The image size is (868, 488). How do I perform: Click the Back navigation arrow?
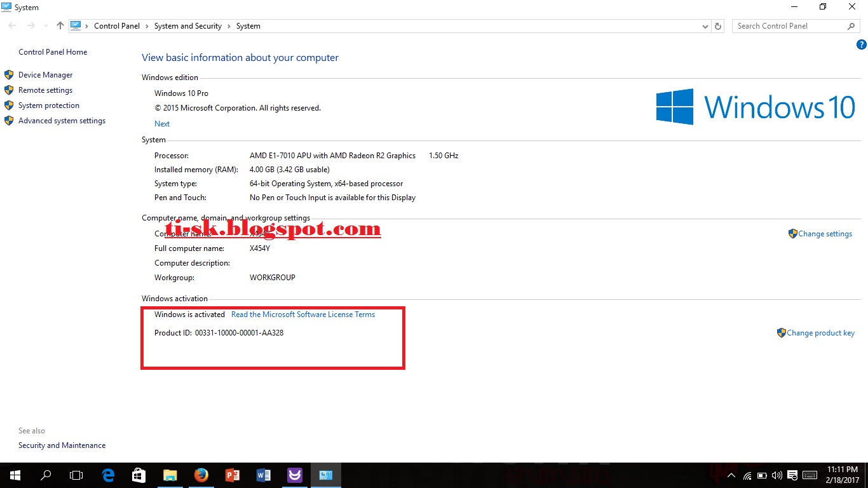(13, 26)
